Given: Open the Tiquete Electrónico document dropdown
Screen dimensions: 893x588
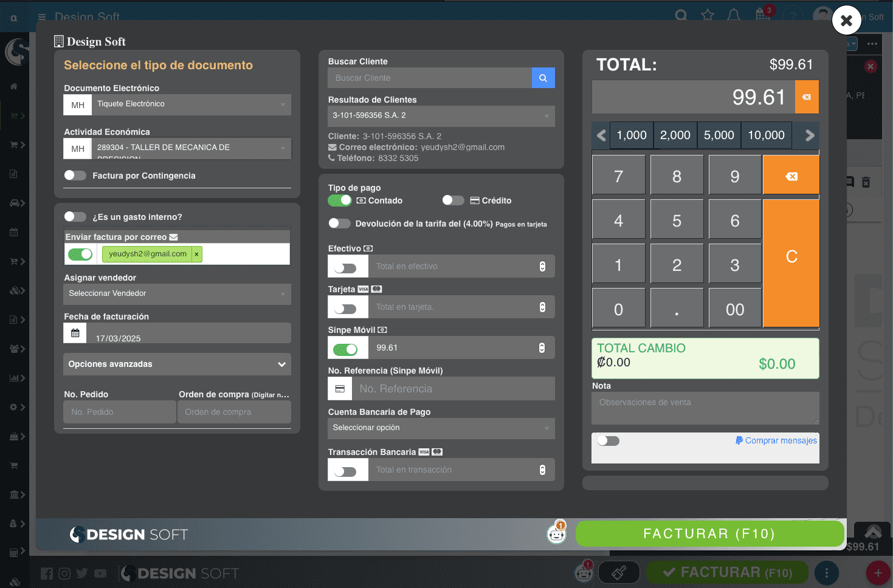Looking at the screenshot, I should tap(191, 104).
